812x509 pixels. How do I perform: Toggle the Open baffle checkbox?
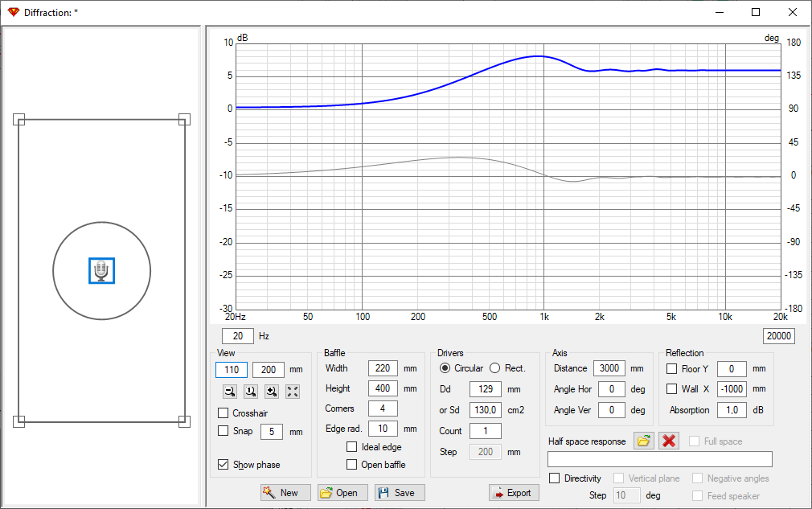[351, 465]
